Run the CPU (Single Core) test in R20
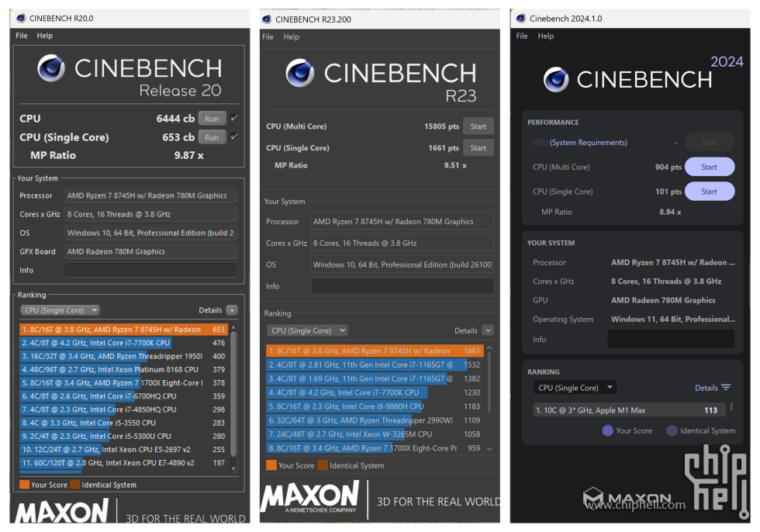 click(212, 137)
